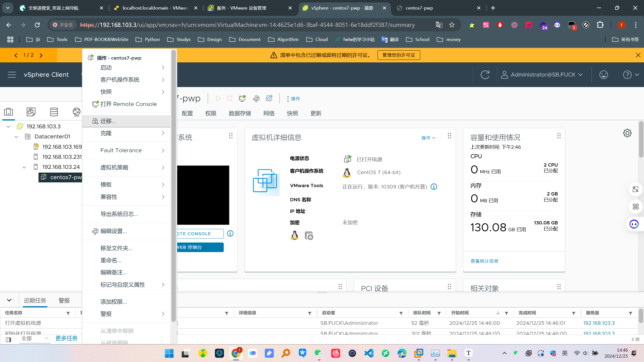Click the filter icon in 启动者 column
The image size is (644, 362).
[401, 313]
